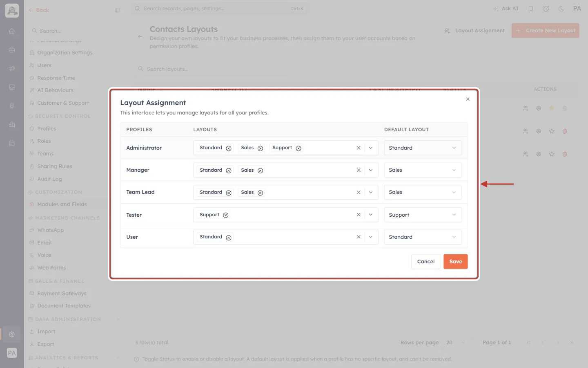The width and height of the screenshot is (588, 368).
Task: Remove Standard tag from Administrator layouts
Action: coord(229,148)
